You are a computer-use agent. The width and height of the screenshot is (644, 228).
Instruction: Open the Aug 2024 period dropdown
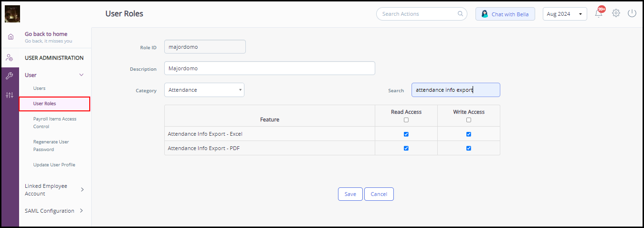[x=565, y=14]
